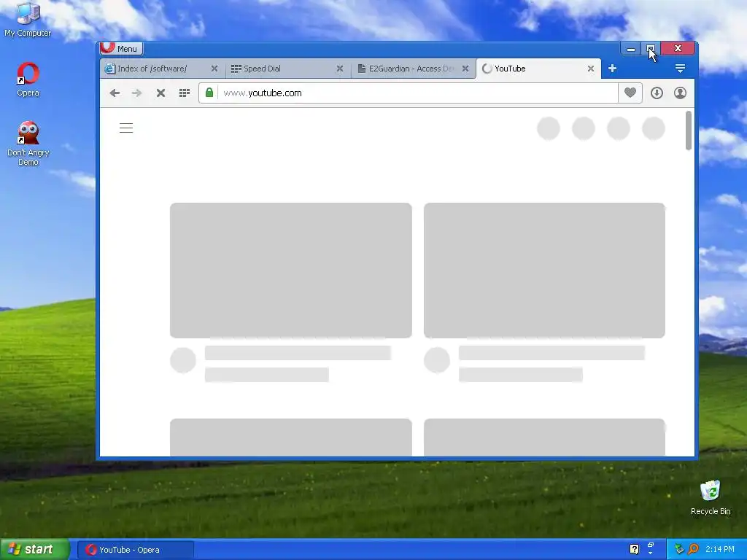Go forward with the forward arrow
747x560 pixels.
click(x=136, y=93)
